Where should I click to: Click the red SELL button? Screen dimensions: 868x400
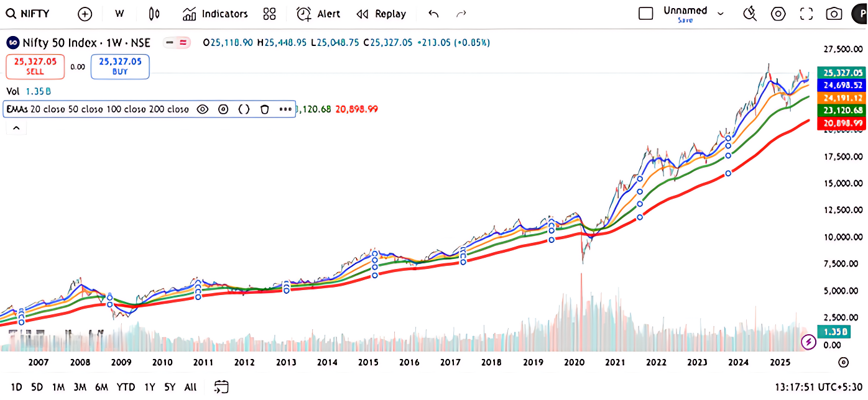[x=35, y=66]
